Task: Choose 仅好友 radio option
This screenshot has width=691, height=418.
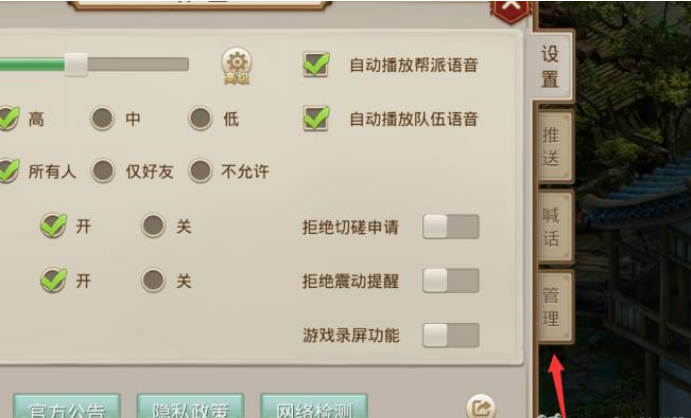Action: coord(103,171)
